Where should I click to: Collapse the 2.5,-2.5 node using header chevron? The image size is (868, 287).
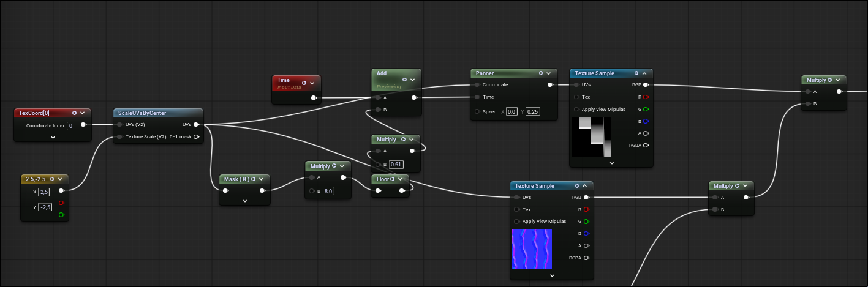point(61,179)
